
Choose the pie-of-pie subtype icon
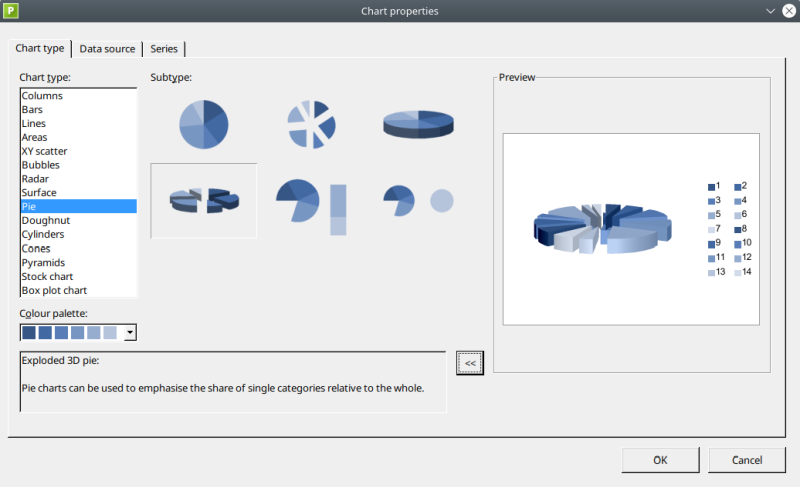coord(418,200)
